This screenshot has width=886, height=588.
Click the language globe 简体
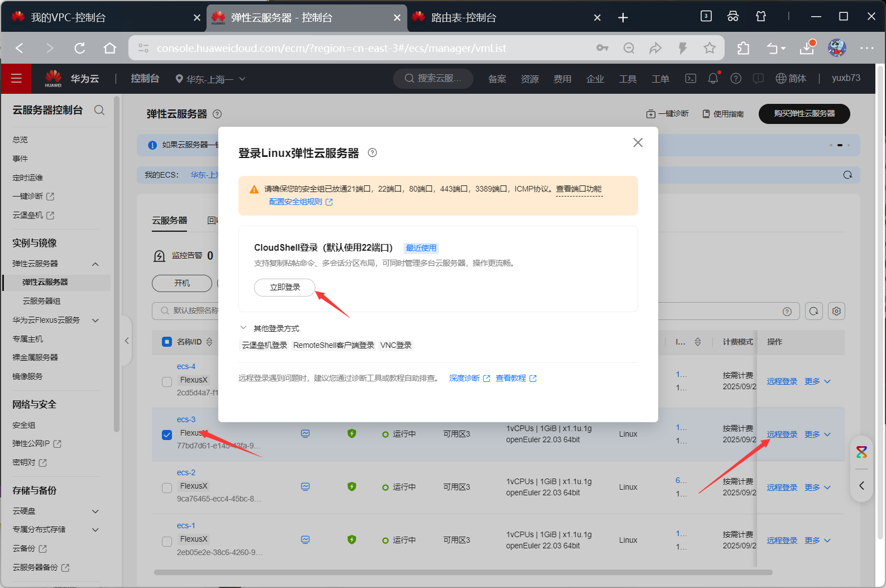point(791,79)
